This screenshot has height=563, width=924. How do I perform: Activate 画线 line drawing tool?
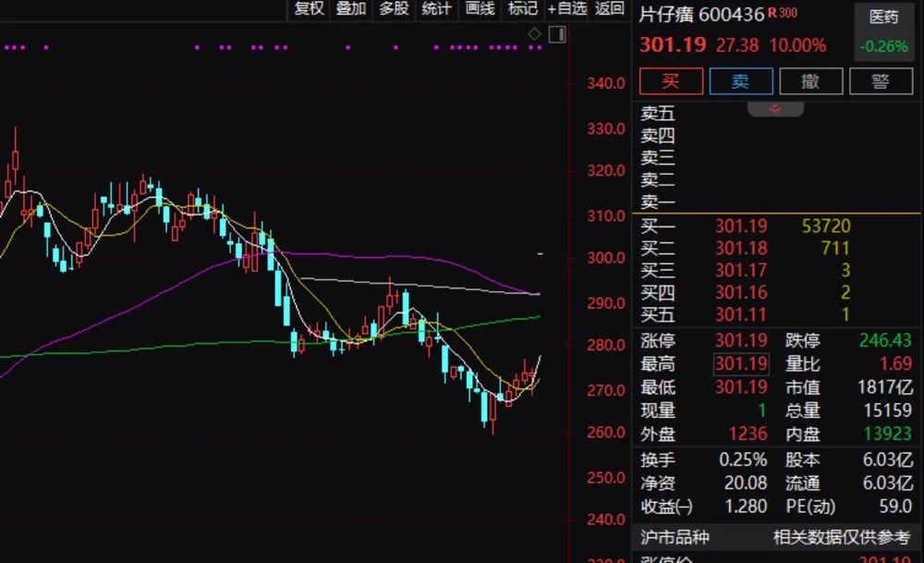[480, 9]
